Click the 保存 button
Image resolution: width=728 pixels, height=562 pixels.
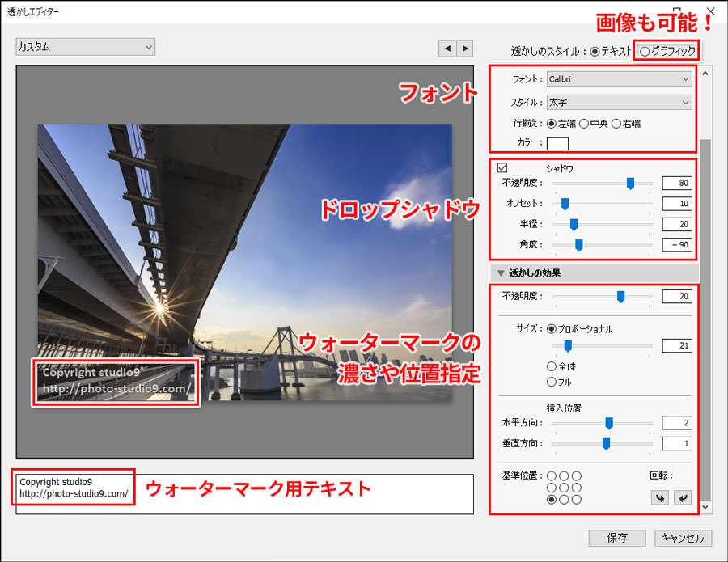617,538
